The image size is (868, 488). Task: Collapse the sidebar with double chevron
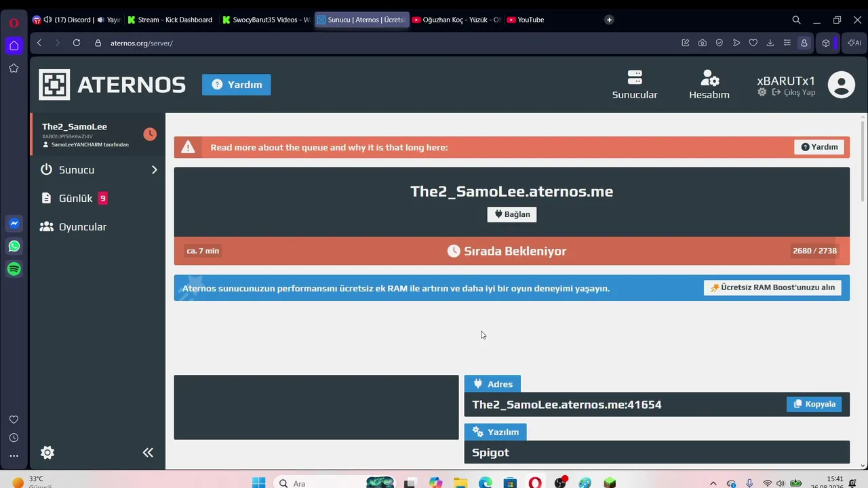point(148,453)
